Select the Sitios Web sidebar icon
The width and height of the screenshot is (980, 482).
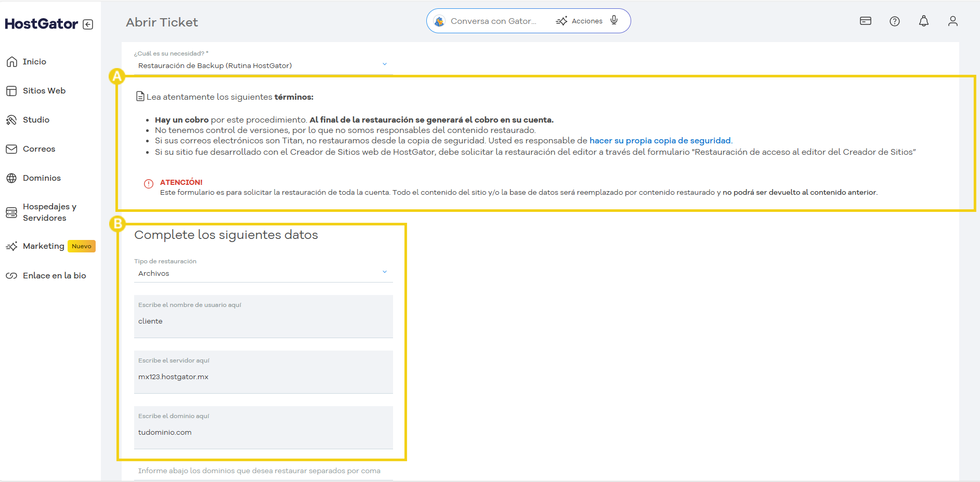point(12,90)
